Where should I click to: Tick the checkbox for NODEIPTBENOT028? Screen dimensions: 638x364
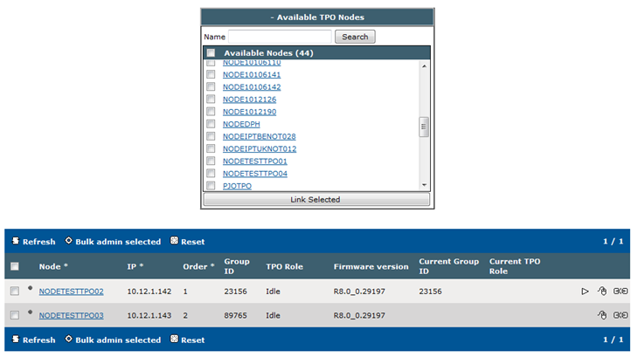(211, 136)
